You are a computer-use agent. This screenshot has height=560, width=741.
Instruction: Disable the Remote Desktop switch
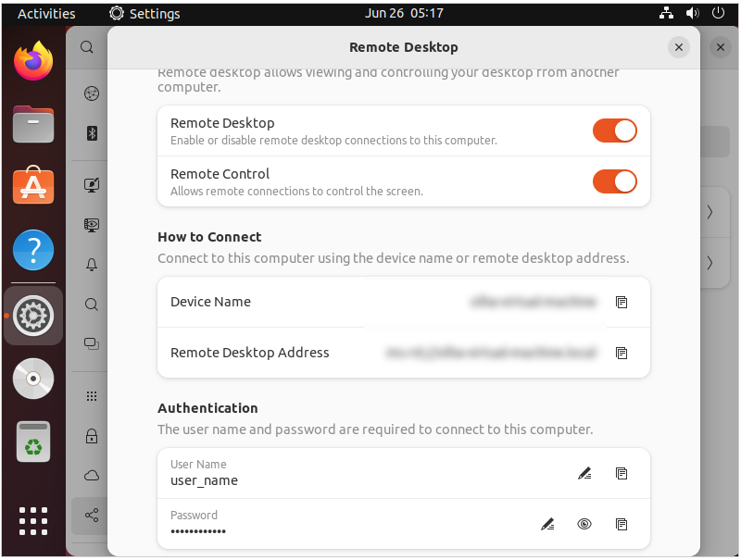click(x=614, y=131)
